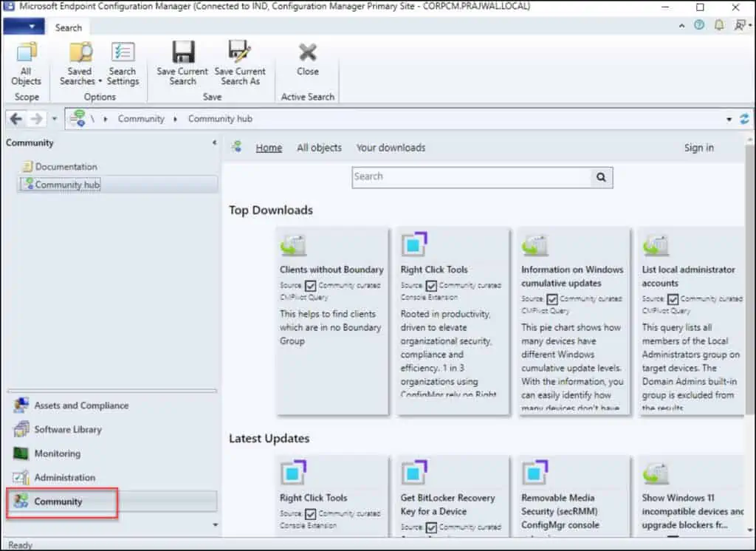Go back with the left arrow
The width and height of the screenshot is (756, 551).
coord(16,119)
